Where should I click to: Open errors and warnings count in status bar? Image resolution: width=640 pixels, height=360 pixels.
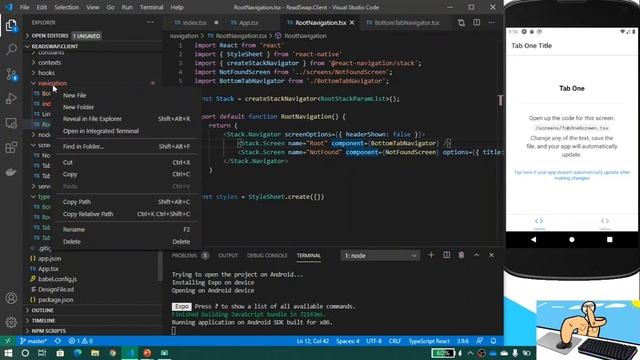pyautogui.click(x=81, y=341)
